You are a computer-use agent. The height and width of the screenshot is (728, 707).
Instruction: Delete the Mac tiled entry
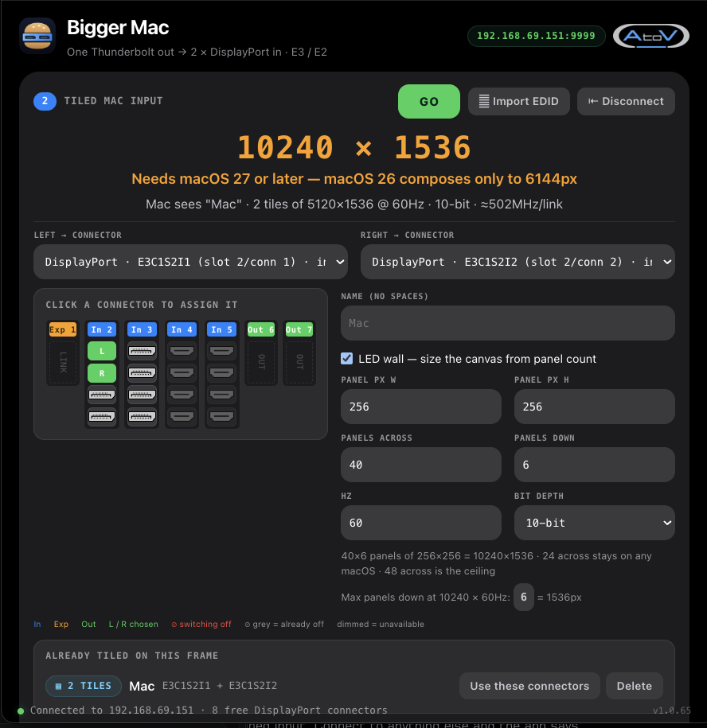click(x=634, y=686)
